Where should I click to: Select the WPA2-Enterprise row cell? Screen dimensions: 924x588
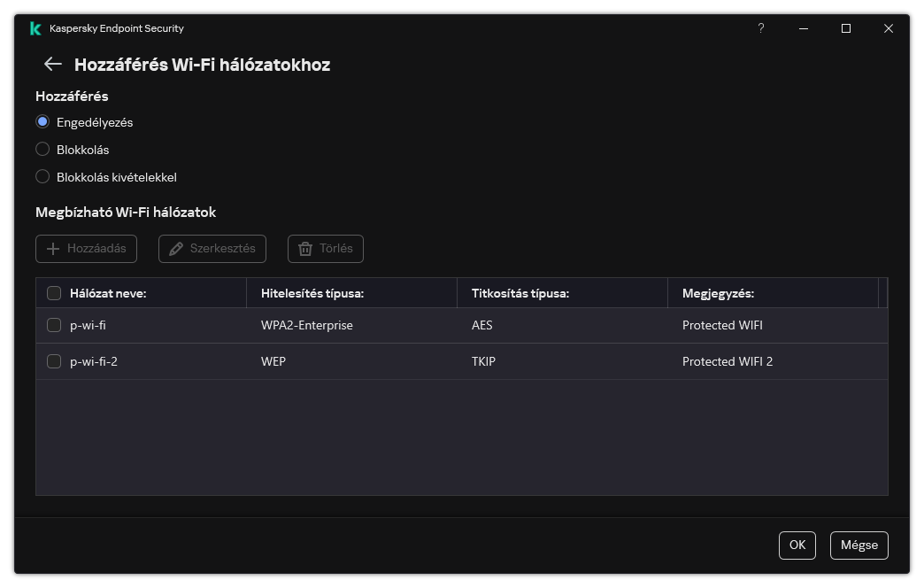coord(307,325)
